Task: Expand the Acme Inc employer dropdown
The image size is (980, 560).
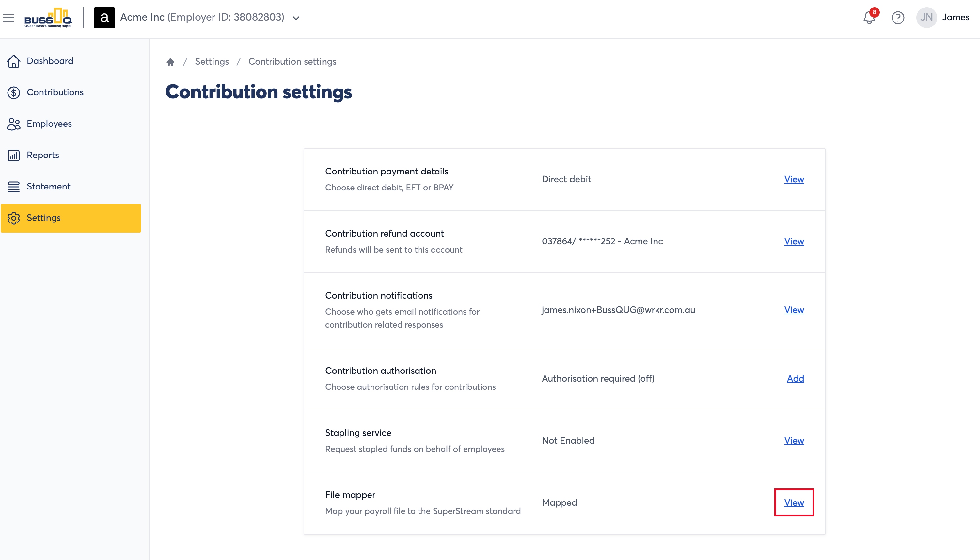Action: (x=296, y=18)
